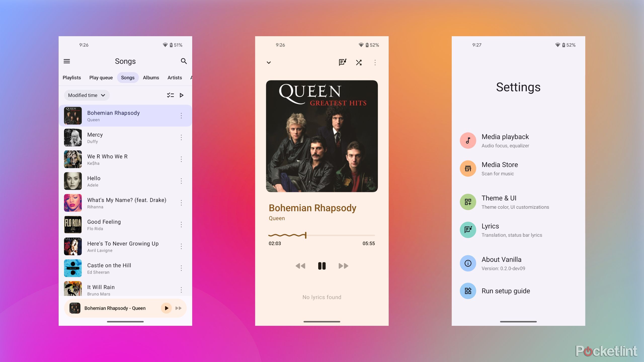Screen dimensions: 644x362
Task: Click the shuffle icon in now playing
Action: [x=359, y=62]
